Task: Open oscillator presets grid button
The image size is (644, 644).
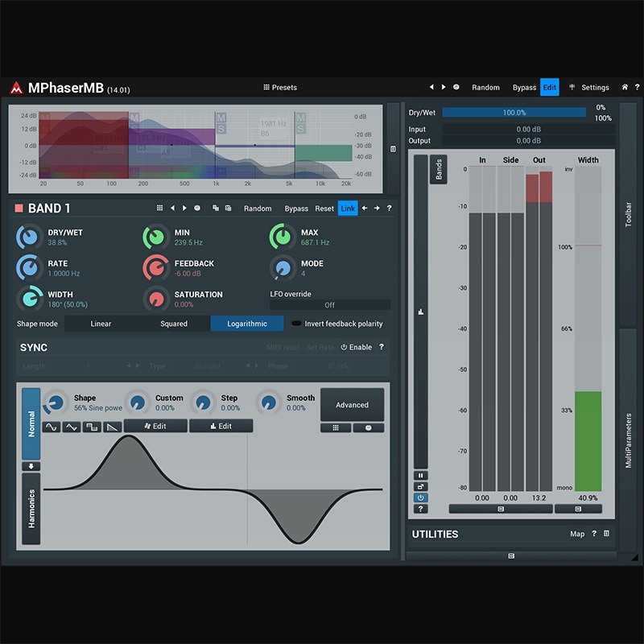Action: [336, 427]
